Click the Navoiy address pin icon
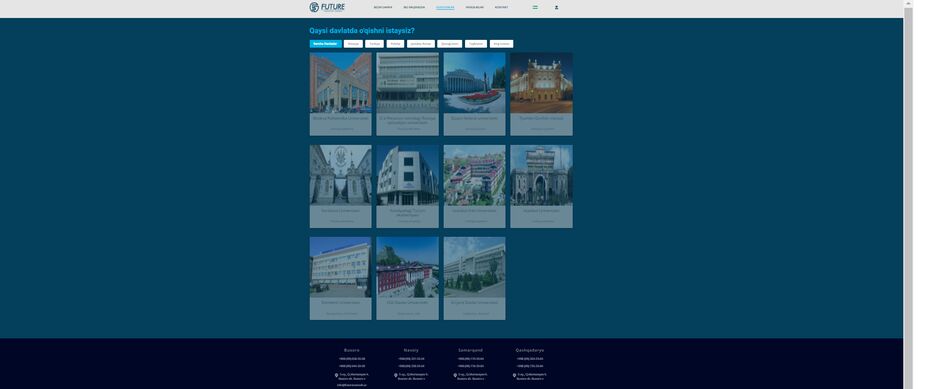Image resolution: width=935 pixels, height=389 pixels. coord(396,376)
